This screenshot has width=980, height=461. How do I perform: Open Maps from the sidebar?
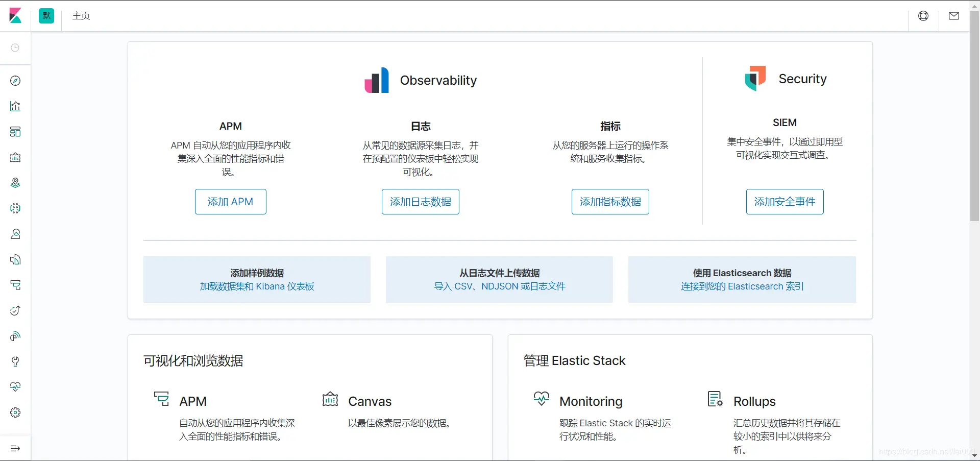pos(15,183)
